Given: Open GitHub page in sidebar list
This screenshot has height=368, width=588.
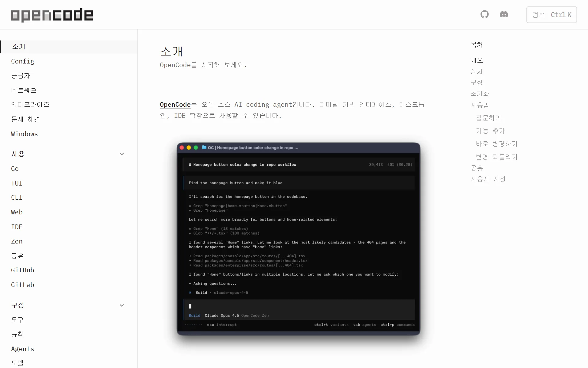Looking at the screenshot, I should [x=23, y=270].
